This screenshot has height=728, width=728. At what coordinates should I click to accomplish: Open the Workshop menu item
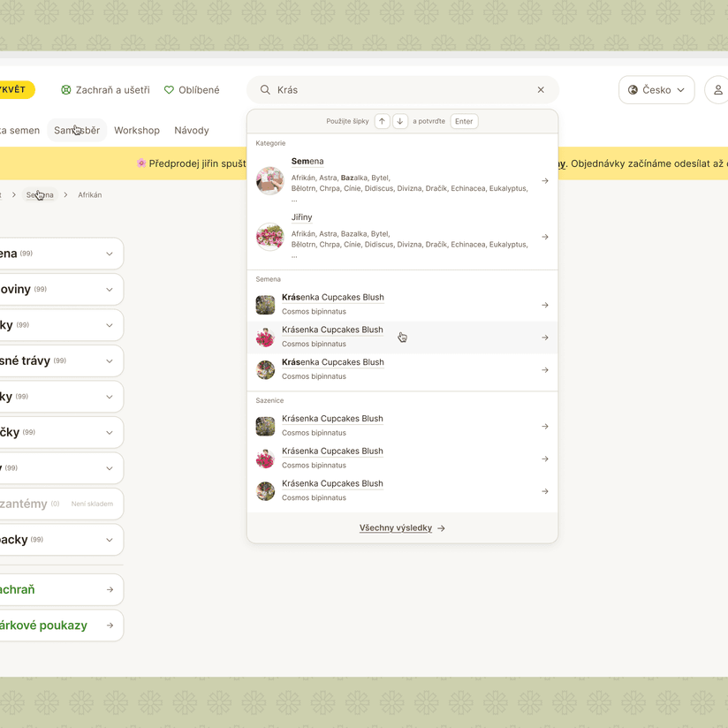[x=137, y=131]
